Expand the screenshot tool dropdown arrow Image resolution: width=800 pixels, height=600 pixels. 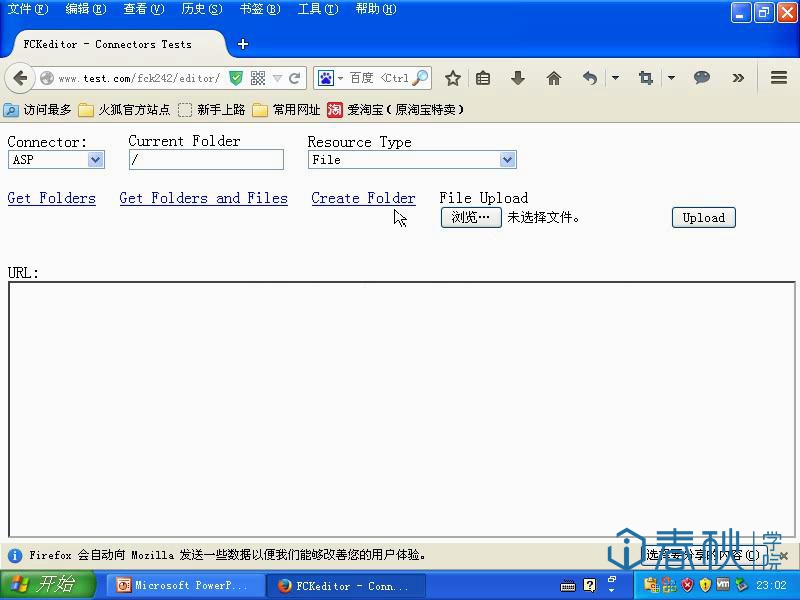tap(671, 78)
